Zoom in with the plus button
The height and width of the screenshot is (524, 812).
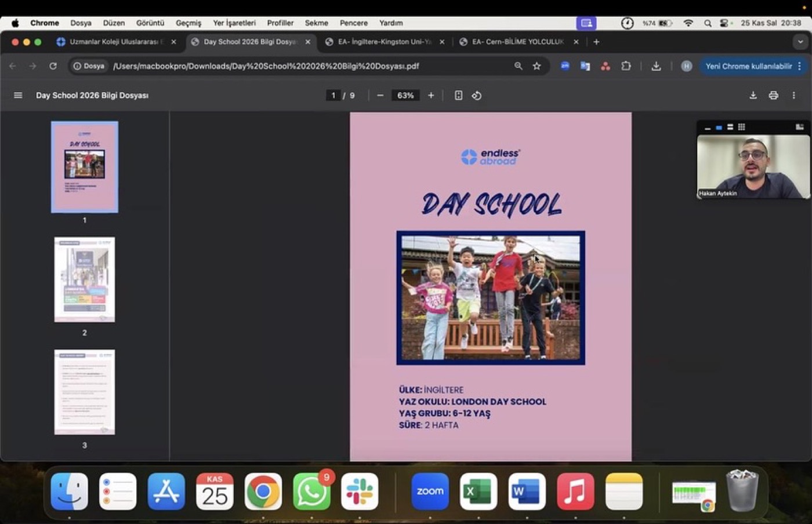coord(431,96)
